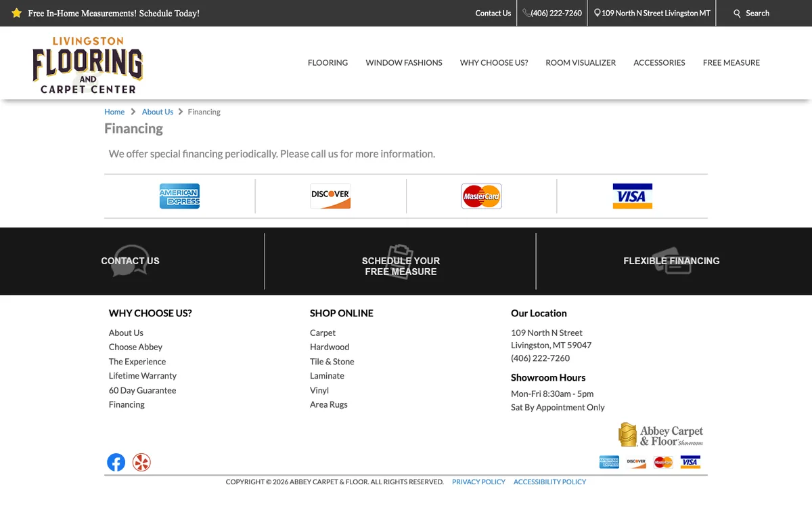Open Lifetime Warranty footer link
The image size is (812, 508).
coord(143,376)
